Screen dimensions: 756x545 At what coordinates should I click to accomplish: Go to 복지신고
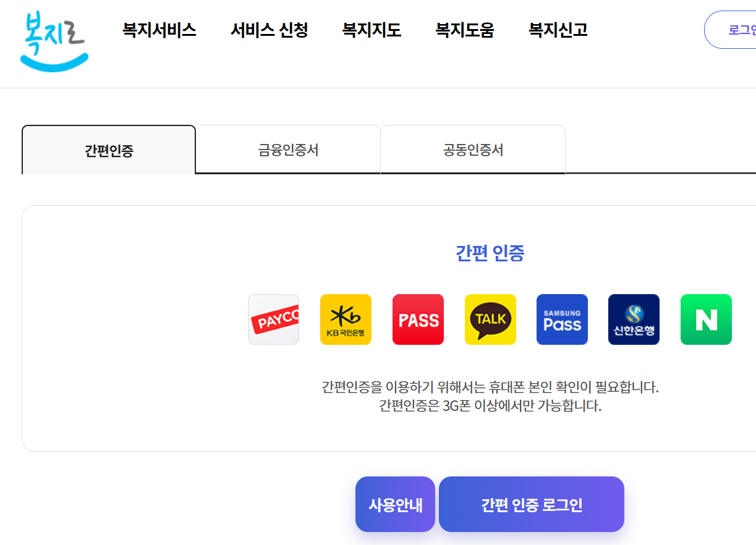tap(558, 30)
